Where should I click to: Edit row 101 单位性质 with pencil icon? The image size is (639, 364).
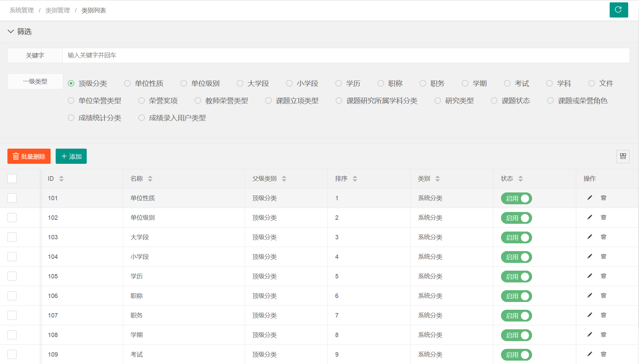(589, 198)
